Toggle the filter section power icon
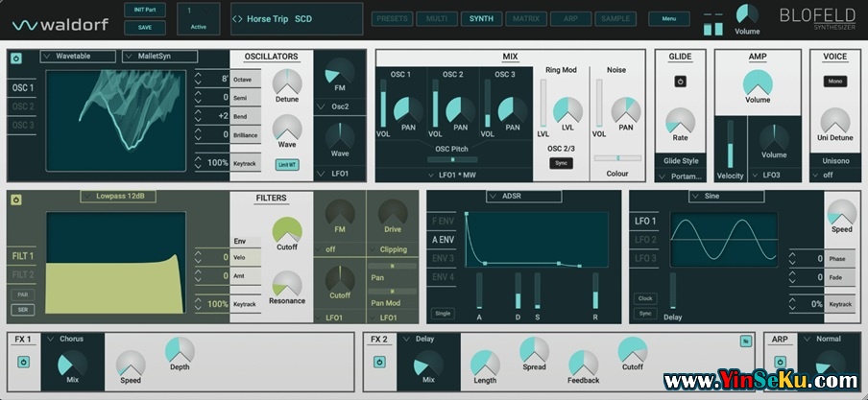This screenshot has width=868, height=400. tap(16, 200)
